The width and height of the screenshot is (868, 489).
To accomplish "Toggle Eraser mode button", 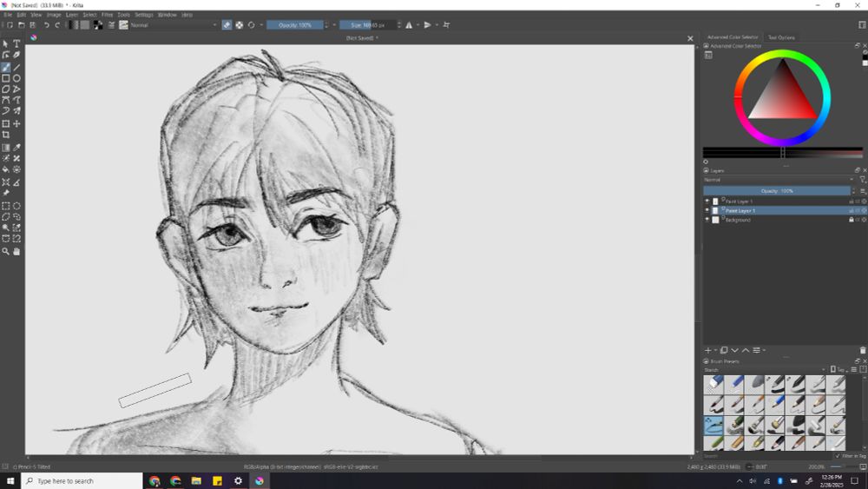I will tap(227, 25).
